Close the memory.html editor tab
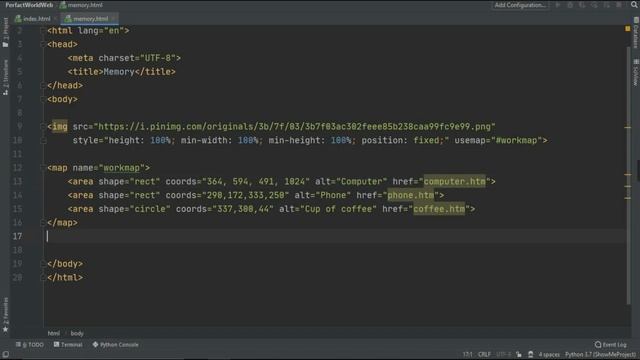This screenshot has height=360, width=640. (113, 18)
